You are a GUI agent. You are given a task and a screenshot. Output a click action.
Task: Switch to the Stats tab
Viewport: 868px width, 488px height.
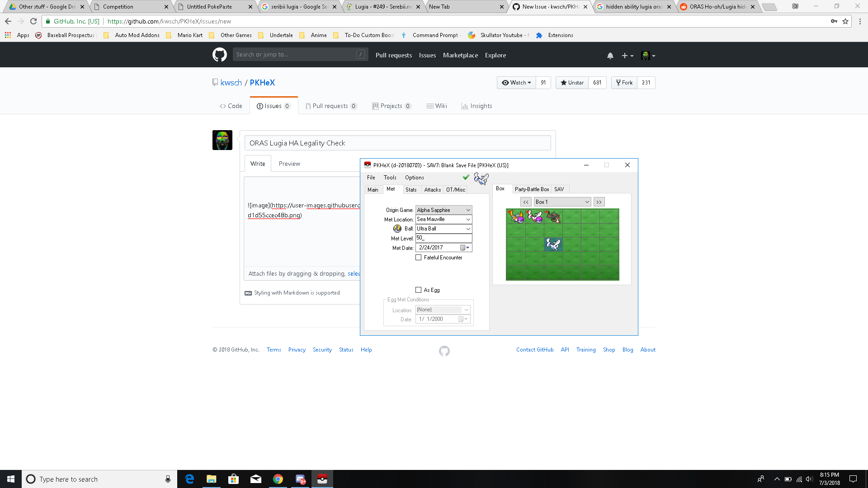[x=411, y=190]
